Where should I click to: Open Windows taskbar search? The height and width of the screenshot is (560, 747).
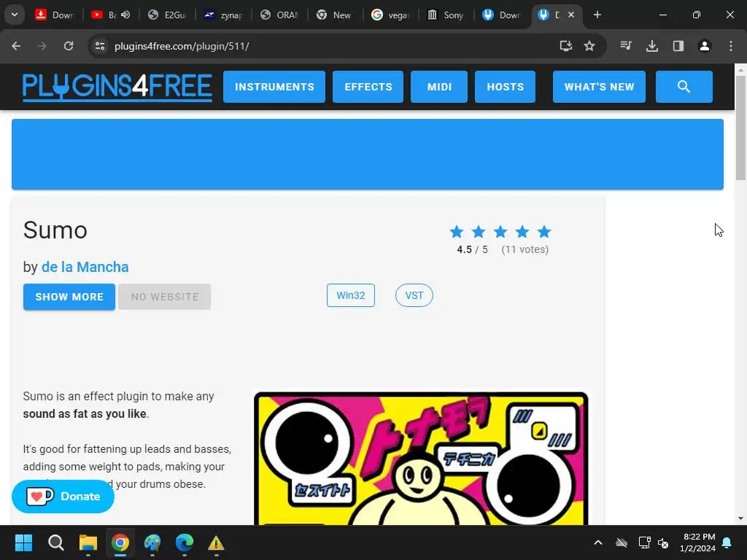(x=55, y=542)
